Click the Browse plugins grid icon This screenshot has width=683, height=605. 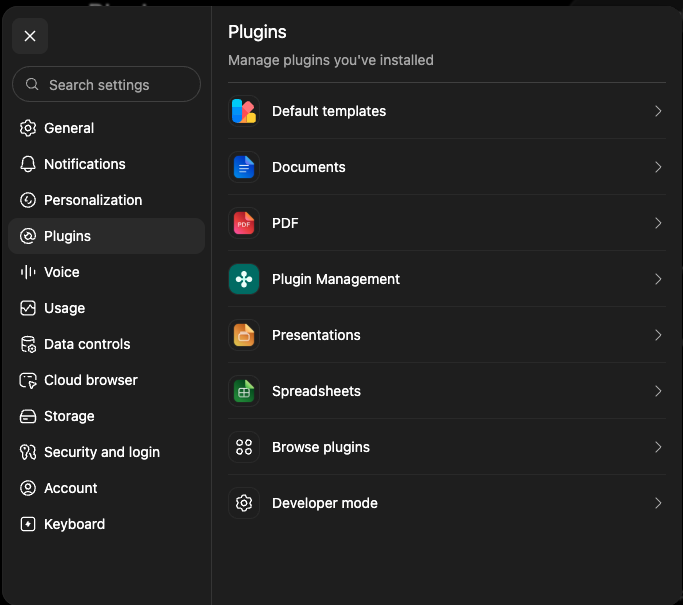[244, 447]
